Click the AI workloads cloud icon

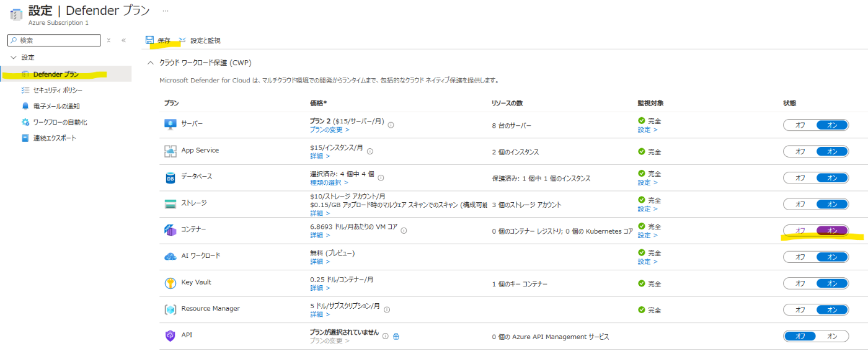click(x=170, y=256)
